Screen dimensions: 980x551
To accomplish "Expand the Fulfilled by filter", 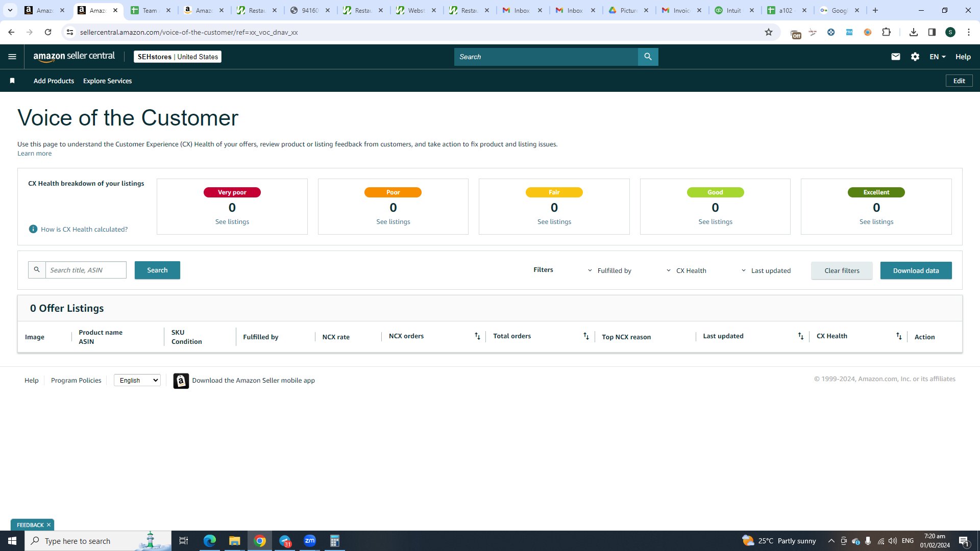I will (x=609, y=270).
